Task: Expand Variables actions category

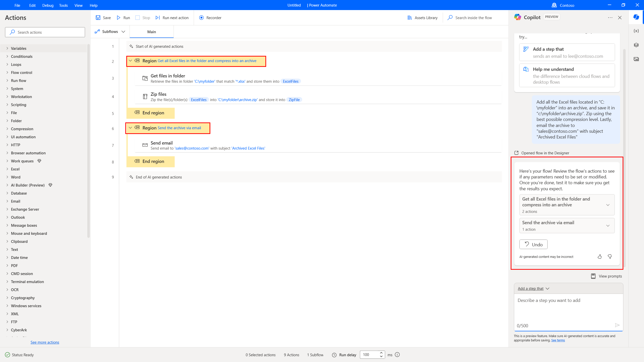Action: [19, 48]
